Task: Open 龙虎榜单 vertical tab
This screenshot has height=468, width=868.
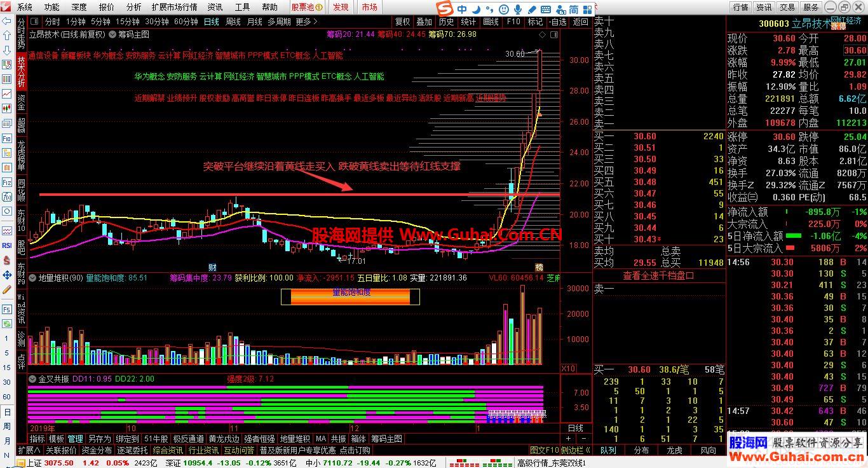Action: click(22, 156)
